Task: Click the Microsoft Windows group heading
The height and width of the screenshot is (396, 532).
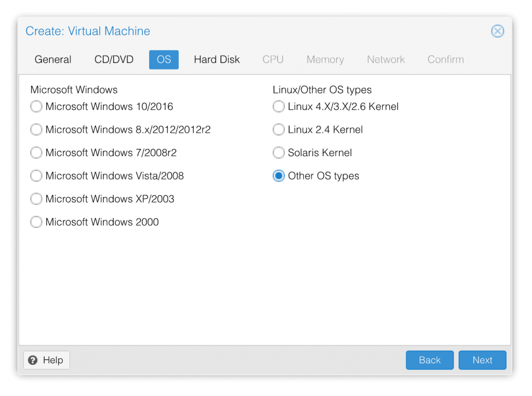Action: tap(74, 90)
